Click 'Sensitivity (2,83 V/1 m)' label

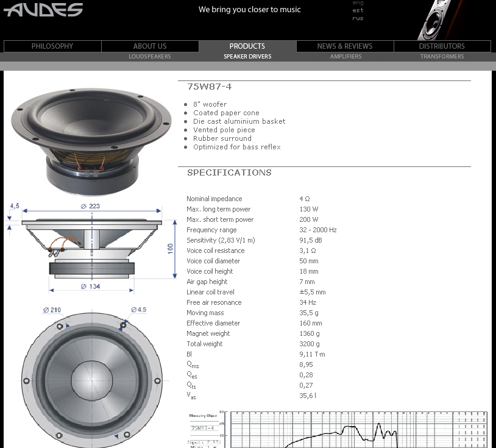point(221,240)
